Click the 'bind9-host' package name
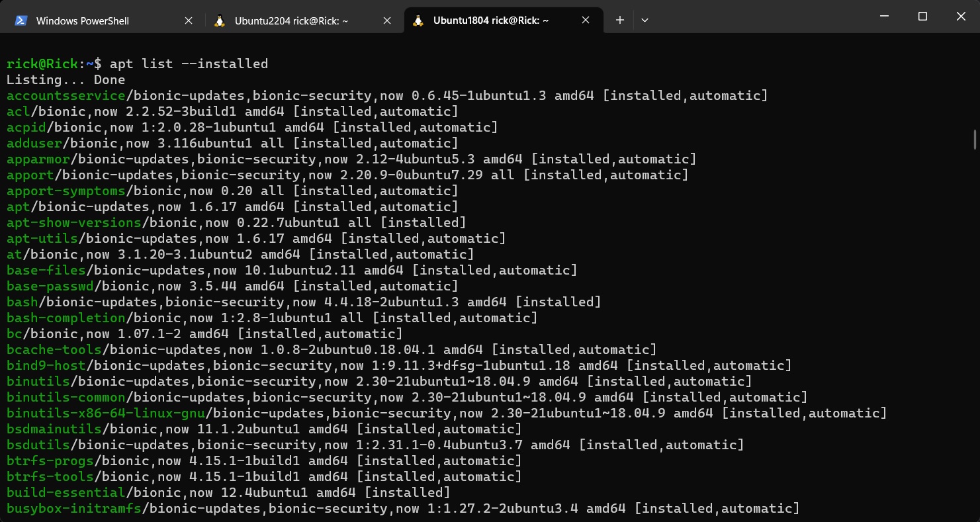Image resolution: width=980 pixels, height=522 pixels. pos(46,366)
